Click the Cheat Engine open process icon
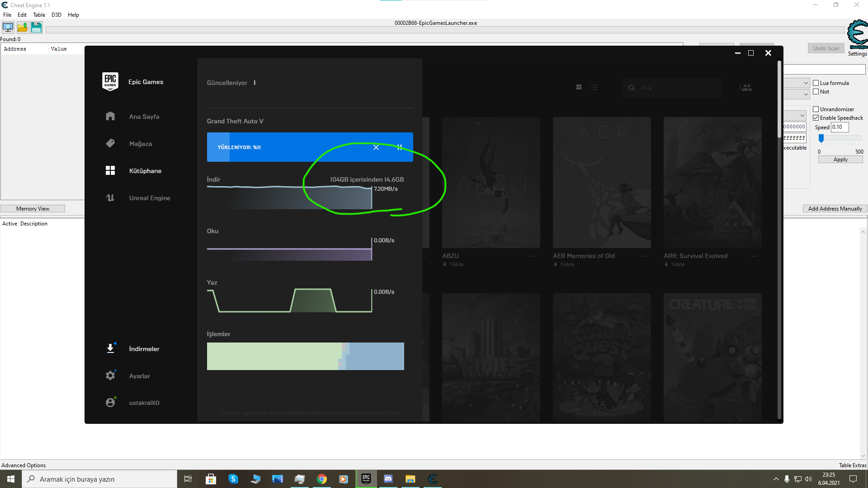This screenshot has width=868, height=488. click(x=8, y=28)
